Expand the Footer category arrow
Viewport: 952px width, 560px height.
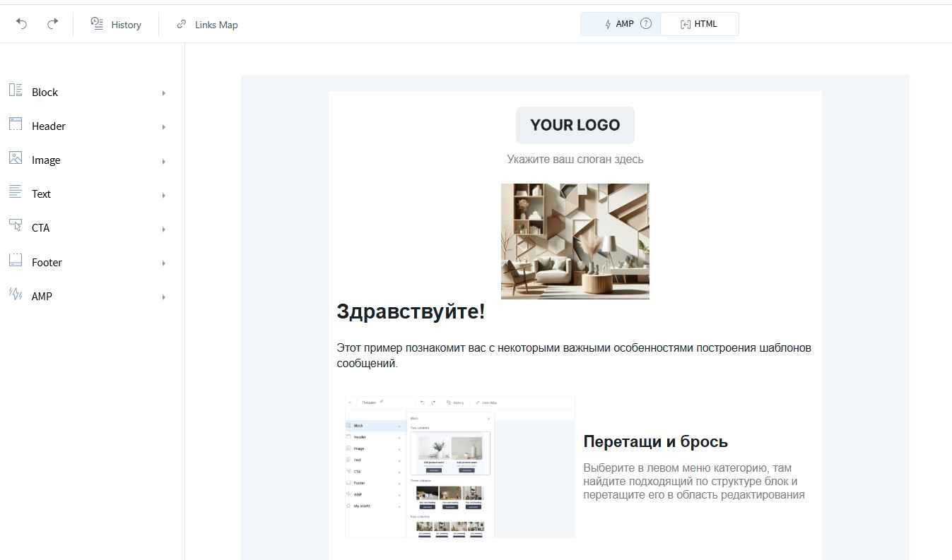tap(164, 263)
